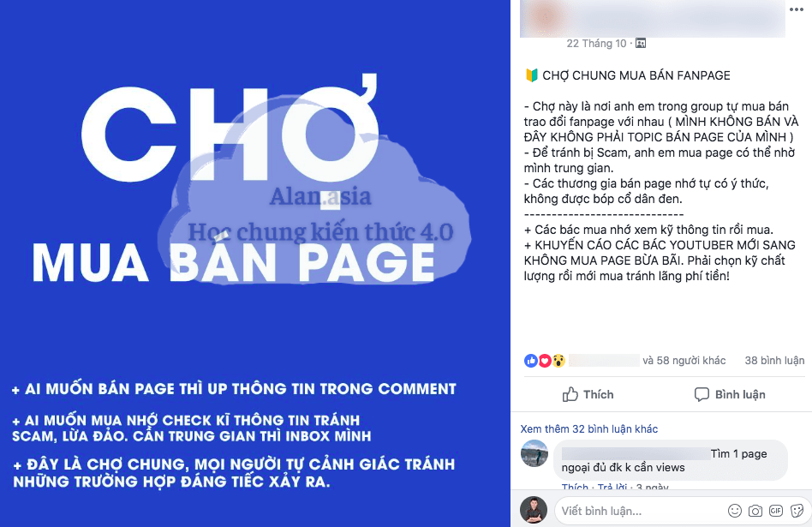Open the và 58 người khác reactions list
Screen dimensions: 812x527
(x=684, y=361)
